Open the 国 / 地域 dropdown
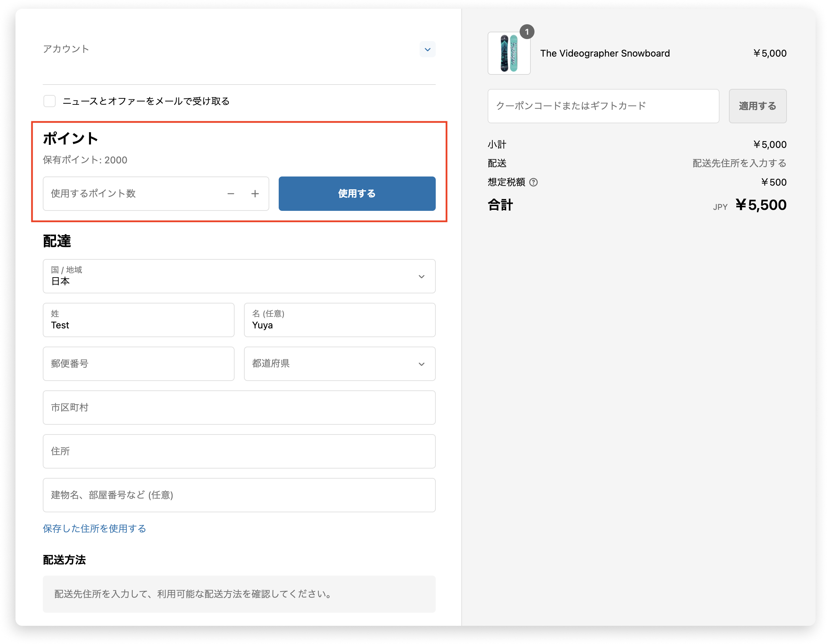The height and width of the screenshot is (644, 827). pos(239,276)
